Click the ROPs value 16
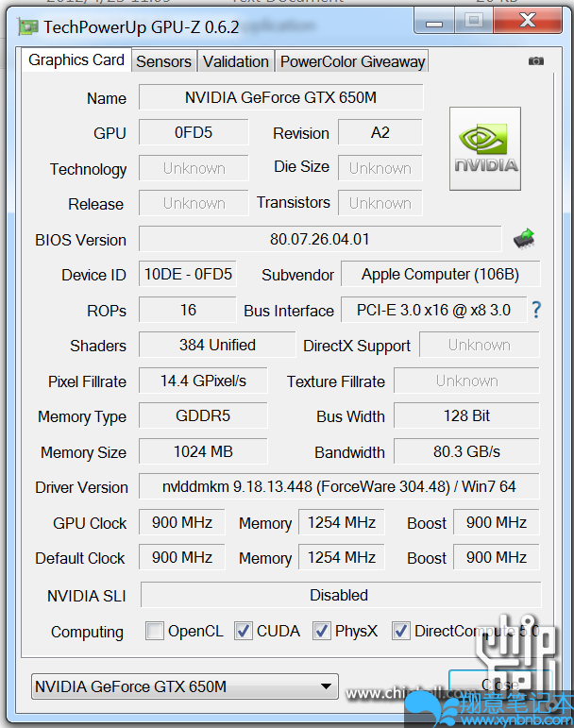The height and width of the screenshot is (728, 574). click(x=188, y=310)
